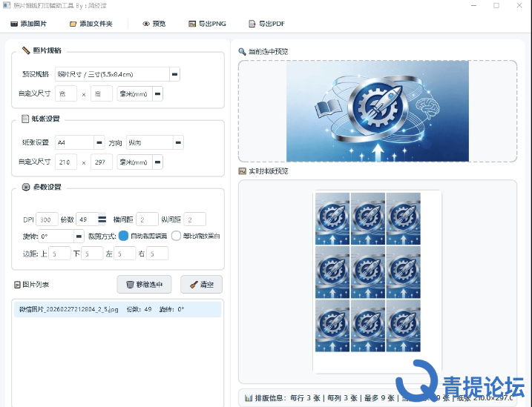
Task: Open 预览 (preview) with the eye icon
Action: pos(154,24)
